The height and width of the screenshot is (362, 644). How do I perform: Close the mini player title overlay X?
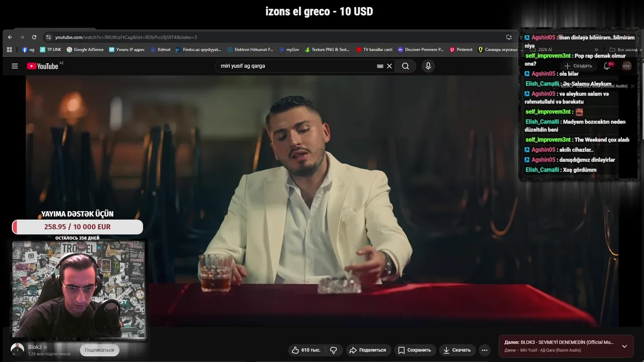click(632, 86)
